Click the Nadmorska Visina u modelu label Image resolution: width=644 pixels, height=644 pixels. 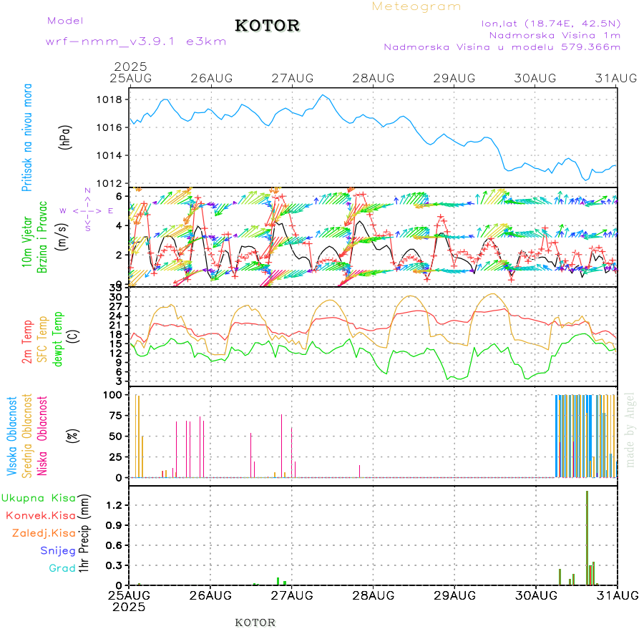pos(502,47)
